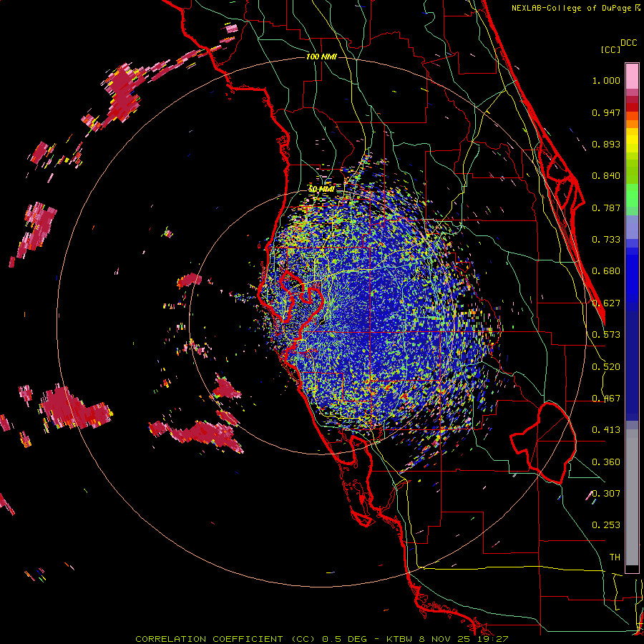
Task: Pick the dark navy section of colorbar
Action: click(632, 366)
